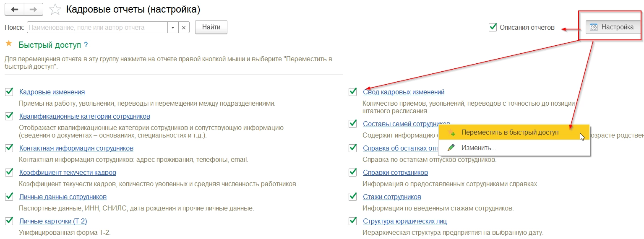Click the forward navigation arrow
644x239 pixels.
click(x=33, y=9)
